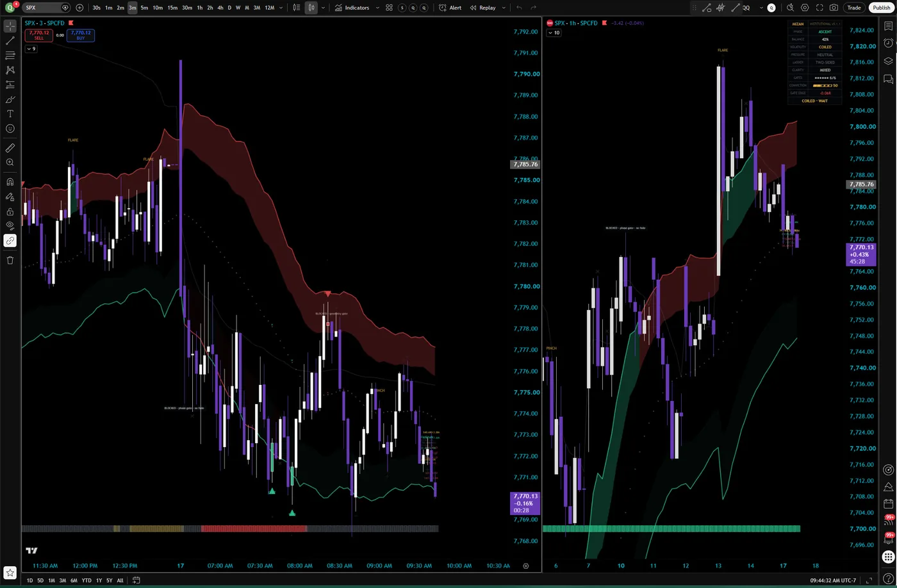Select the brush drawing tool
Screen dimensions: 897x588
pyautogui.click(x=10, y=99)
